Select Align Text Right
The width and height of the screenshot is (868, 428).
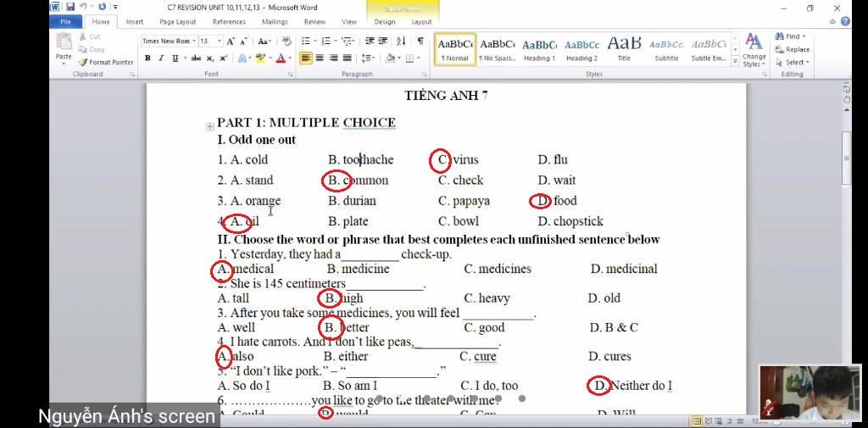pyautogui.click(x=333, y=58)
